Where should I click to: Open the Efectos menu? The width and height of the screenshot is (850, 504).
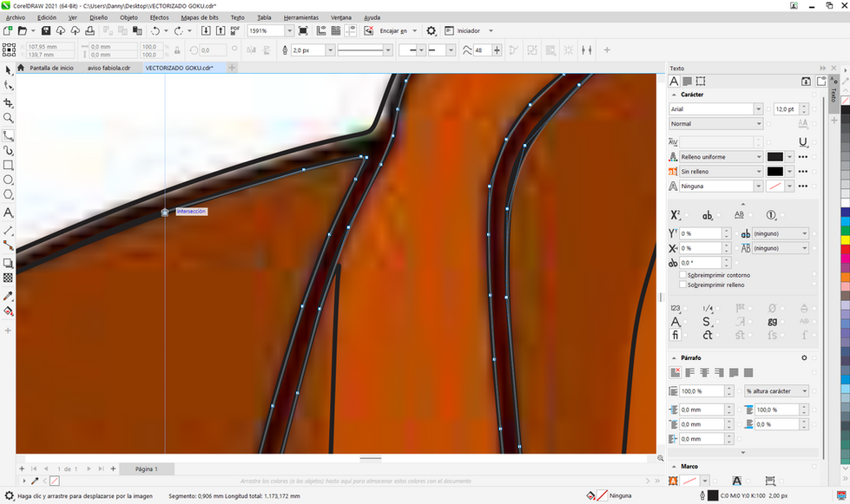tap(160, 17)
